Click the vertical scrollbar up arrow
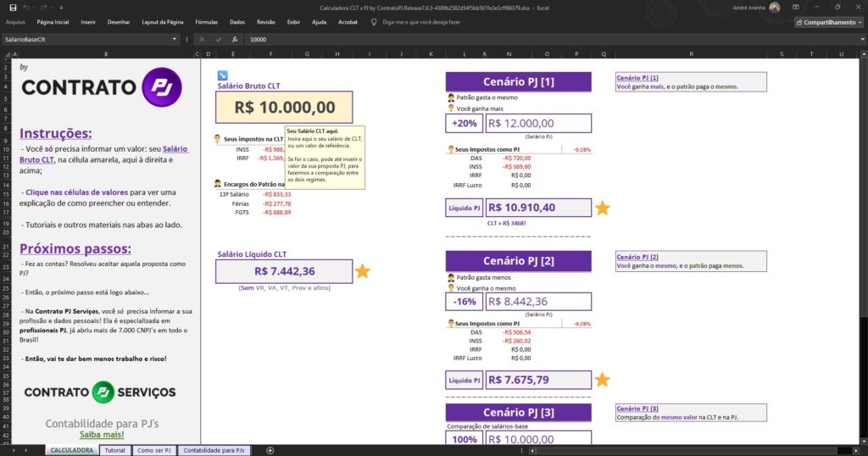This screenshot has height=456, width=868. tap(864, 54)
